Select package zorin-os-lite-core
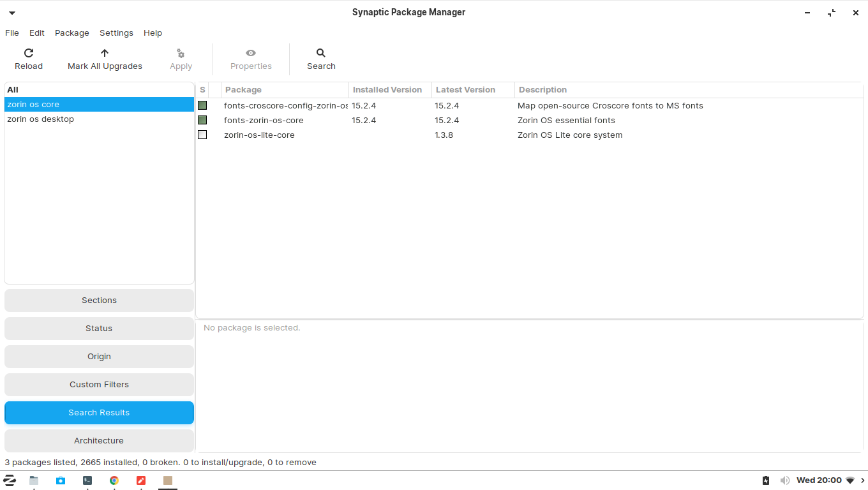Viewport: 868px width, 490px height. point(259,135)
